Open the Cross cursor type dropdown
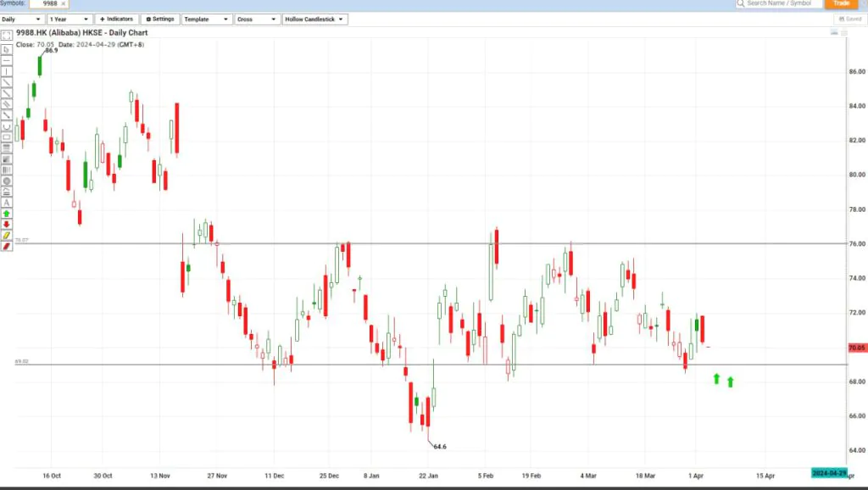 (x=257, y=19)
